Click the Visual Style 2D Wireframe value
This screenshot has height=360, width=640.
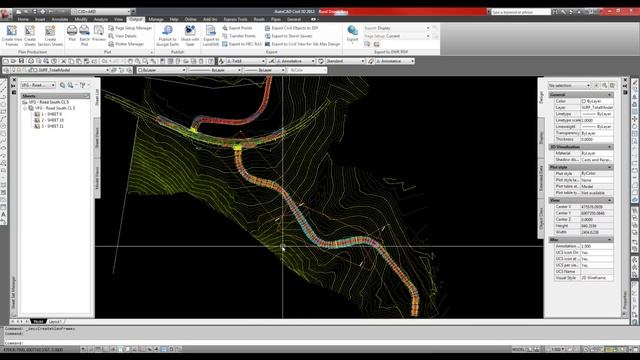(x=597, y=278)
